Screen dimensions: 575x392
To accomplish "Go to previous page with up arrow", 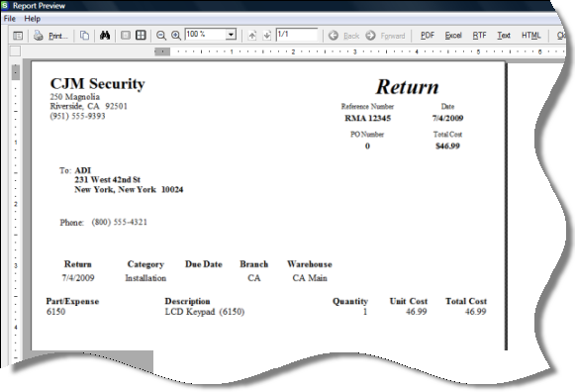I will pyautogui.click(x=252, y=36).
